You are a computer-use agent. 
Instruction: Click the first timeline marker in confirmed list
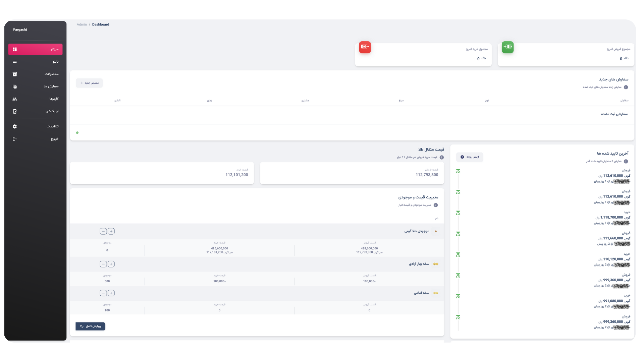click(458, 171)
